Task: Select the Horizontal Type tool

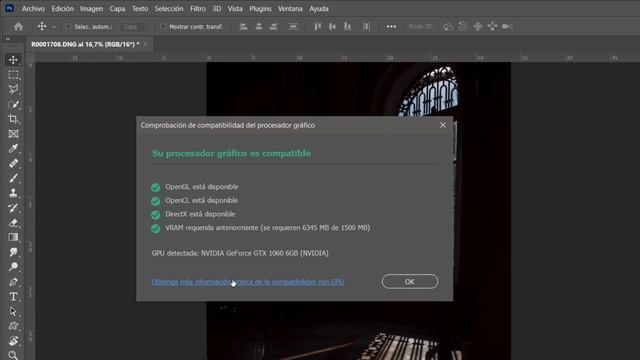Action: click(x=13, y=296)
